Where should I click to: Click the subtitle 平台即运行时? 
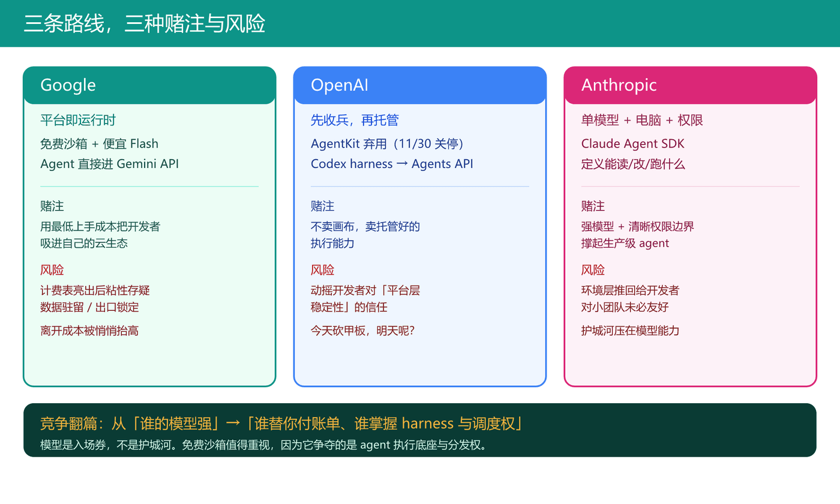[78, 120]
